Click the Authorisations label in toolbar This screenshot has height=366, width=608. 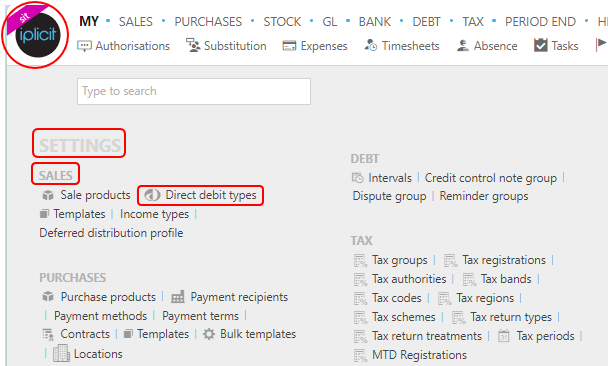coord(133,46)
